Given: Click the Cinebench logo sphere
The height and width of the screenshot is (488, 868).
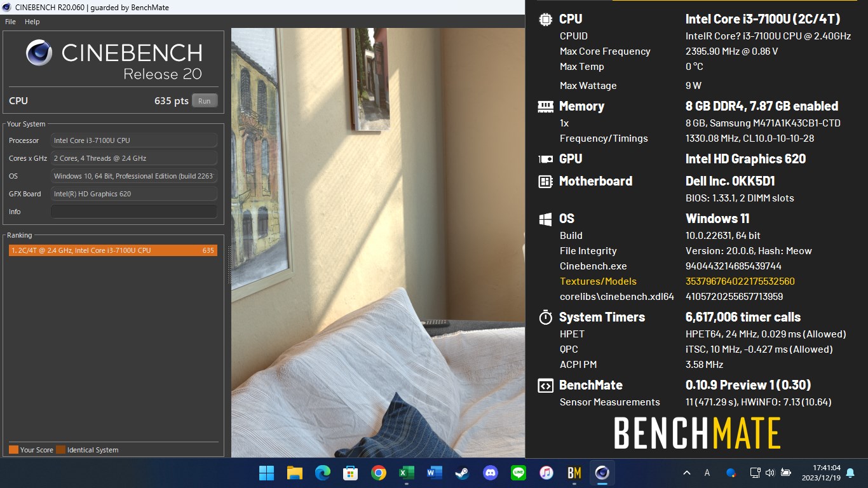Looking at the screenshot, I should pyautogui.click(x=39, y=53).
